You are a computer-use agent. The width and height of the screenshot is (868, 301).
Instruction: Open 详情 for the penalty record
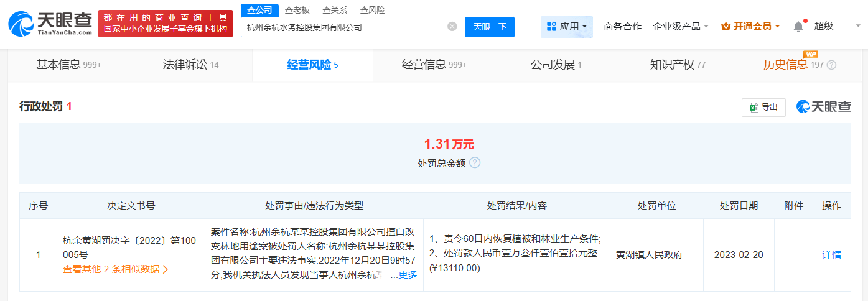831,255
